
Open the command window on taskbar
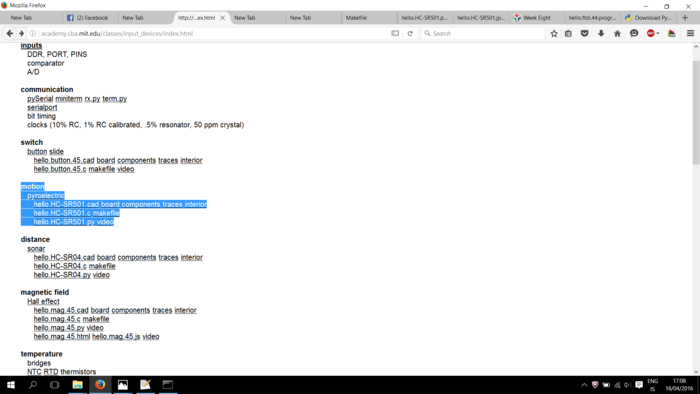coord(167,385)
